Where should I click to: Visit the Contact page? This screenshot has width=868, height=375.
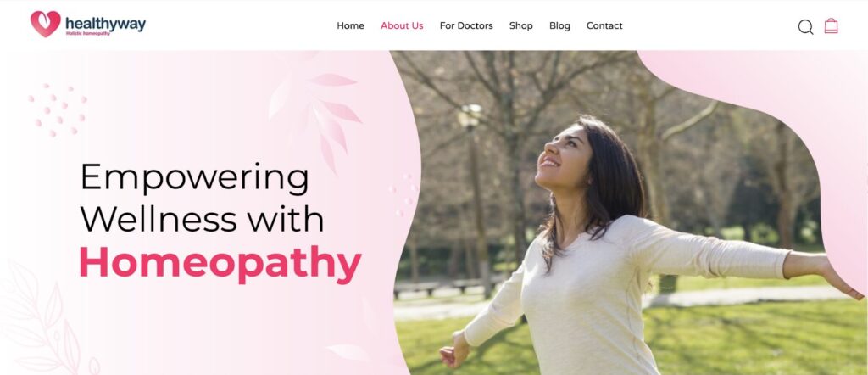pos(604,25)
